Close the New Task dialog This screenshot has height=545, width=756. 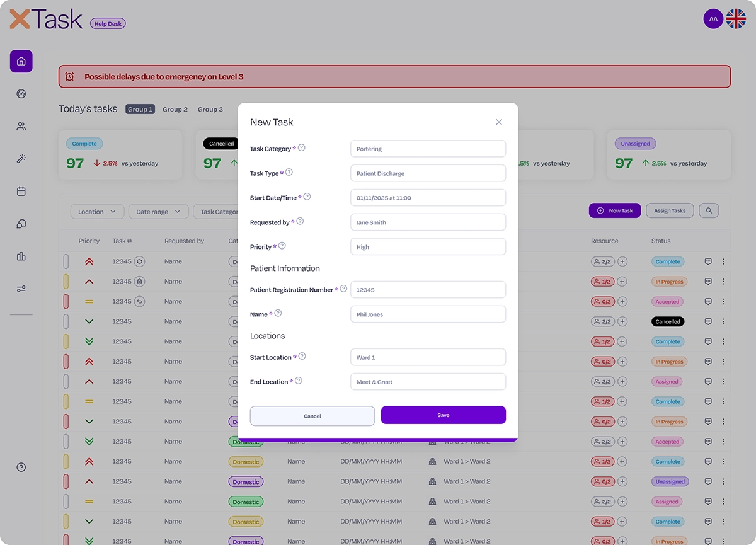[x=499, y=122]
